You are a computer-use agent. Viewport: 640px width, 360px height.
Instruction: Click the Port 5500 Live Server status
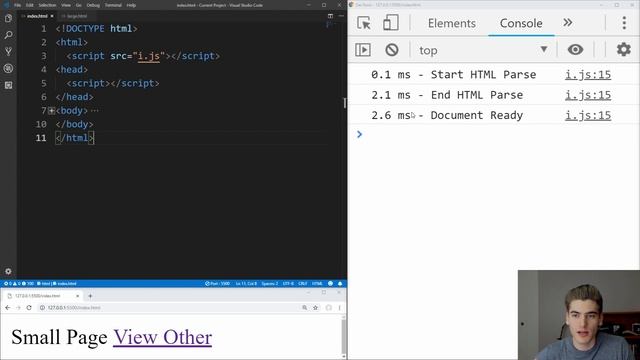[x=218, y=284]
